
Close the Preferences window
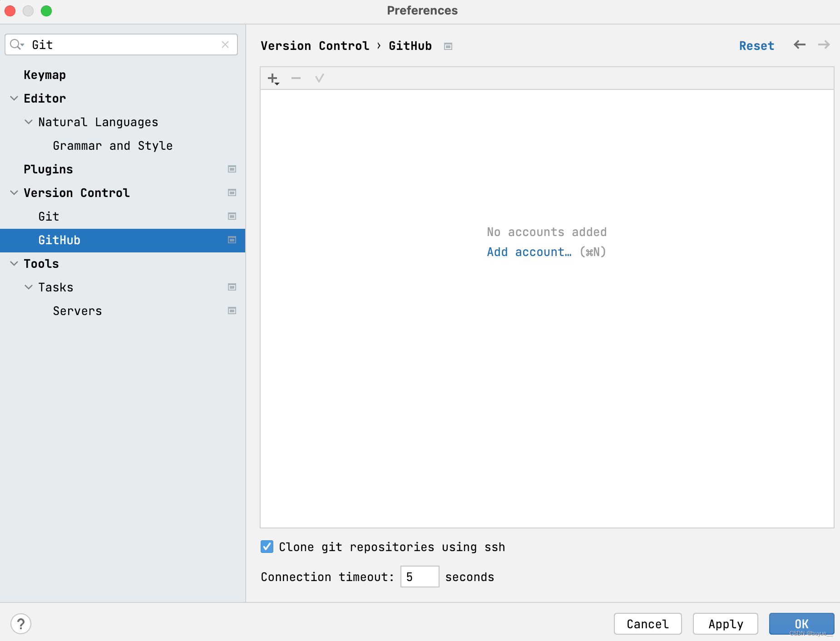click(10, 11)
